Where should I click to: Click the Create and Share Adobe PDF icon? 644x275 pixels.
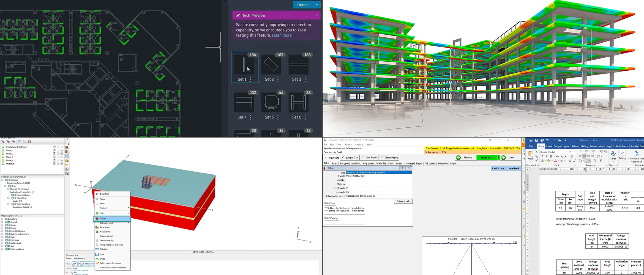coord(637,157)
